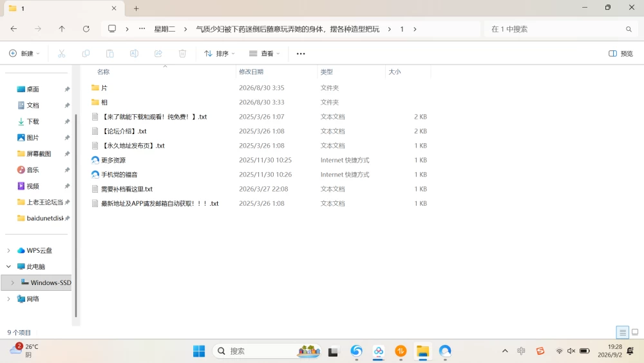Open the 排序 sort dropdown

click(x=220, y=54)
